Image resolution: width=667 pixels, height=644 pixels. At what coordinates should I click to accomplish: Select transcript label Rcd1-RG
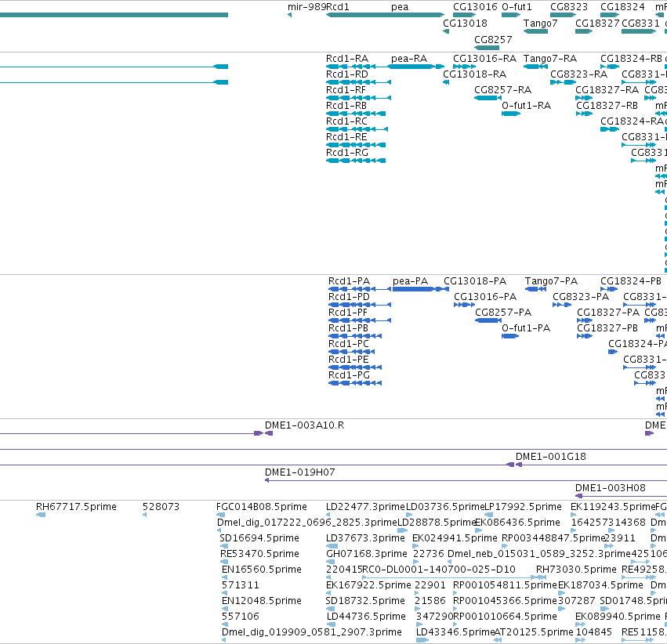point(347,153)
